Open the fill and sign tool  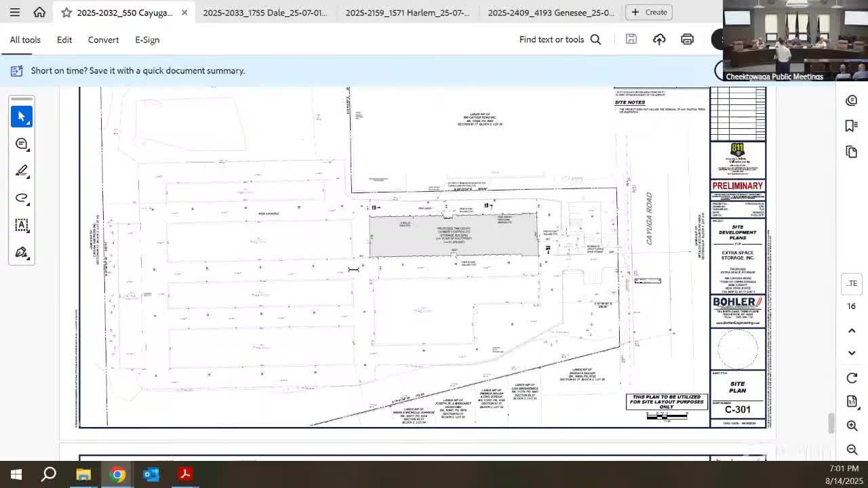click(x=22, y=253)
